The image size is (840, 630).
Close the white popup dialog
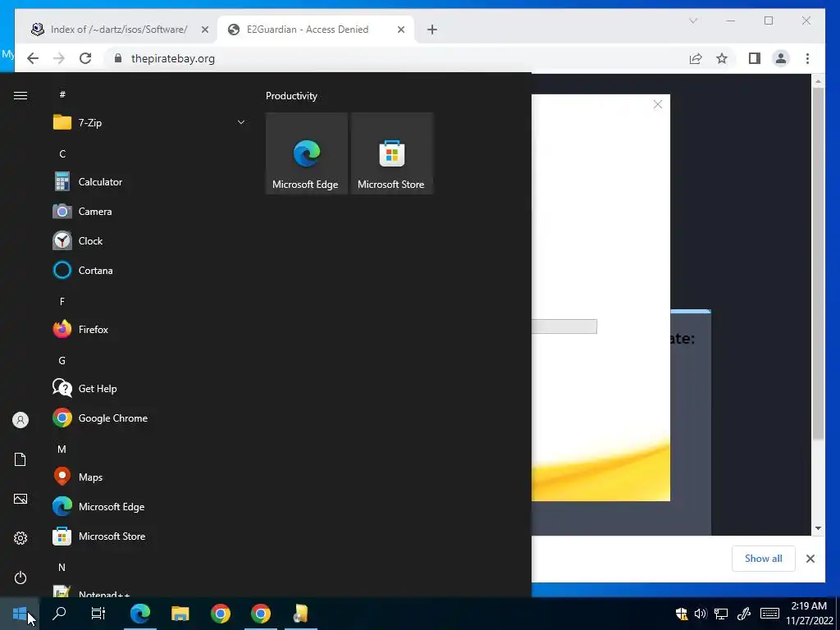click(658, 104)
